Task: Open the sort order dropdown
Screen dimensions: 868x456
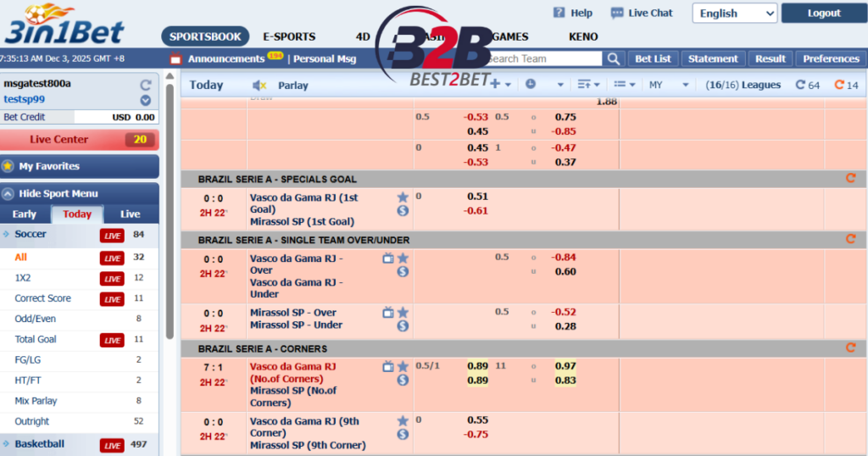Action: (x=588, y=84)
